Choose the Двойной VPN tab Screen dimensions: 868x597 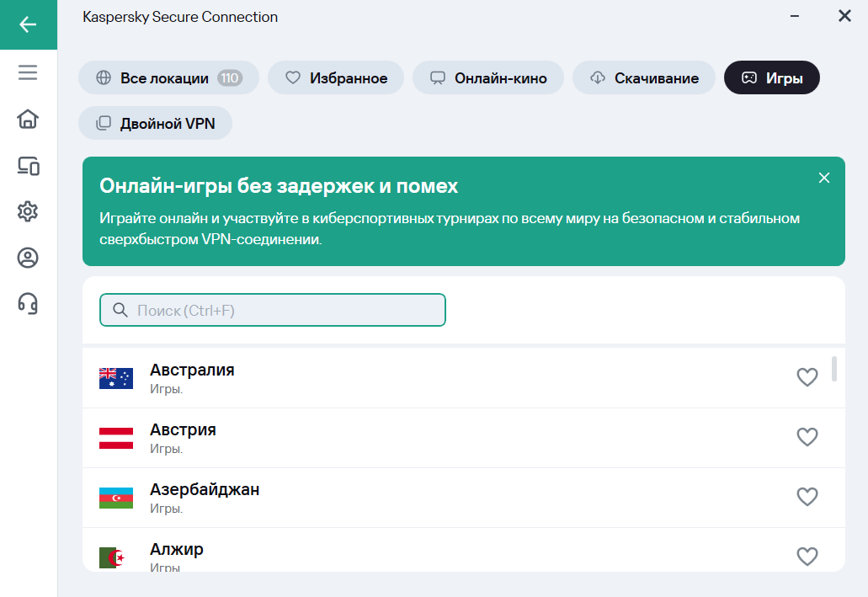point(155,123)
